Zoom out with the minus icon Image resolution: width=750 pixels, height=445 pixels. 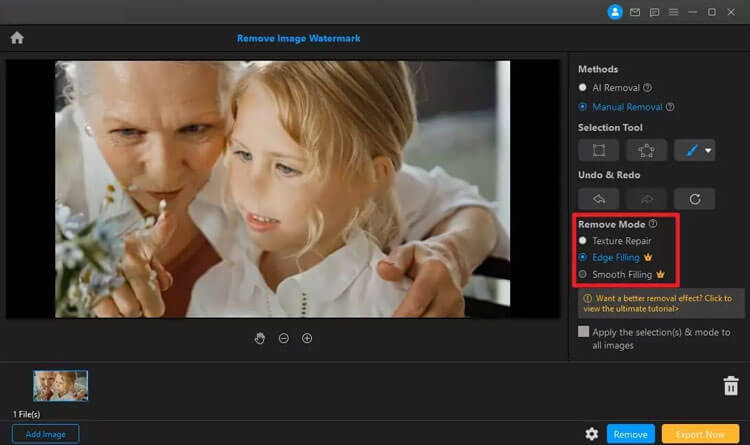click(x=284, y=338)
